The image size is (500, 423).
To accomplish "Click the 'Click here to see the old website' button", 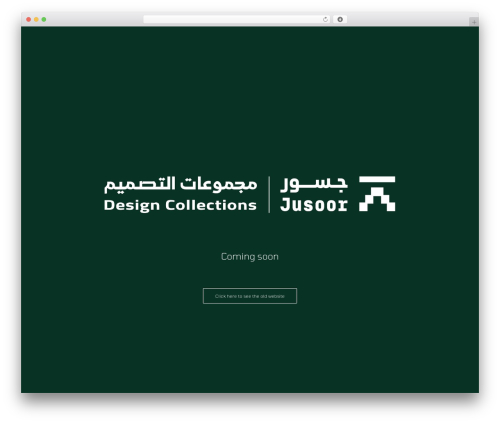I will pyautogui.click(x=250, y=296).
